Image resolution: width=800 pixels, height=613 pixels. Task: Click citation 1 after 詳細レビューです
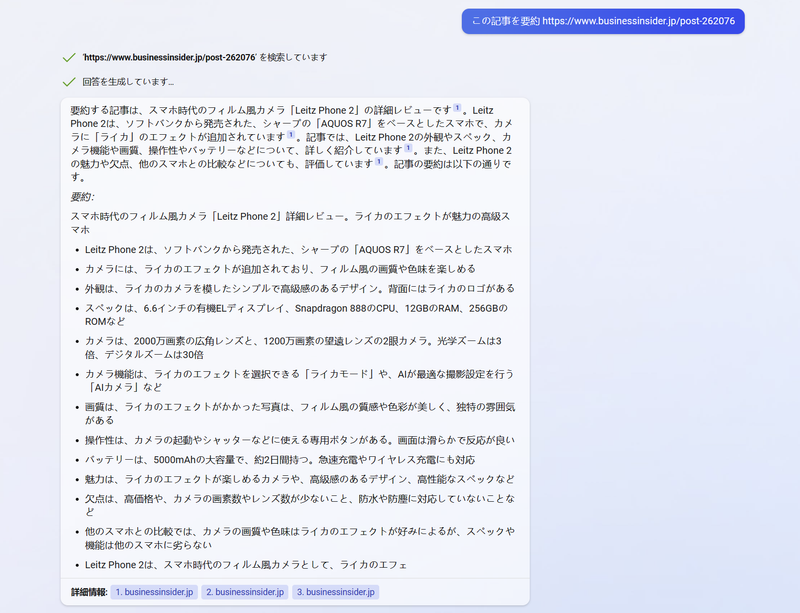coord(457,108)
